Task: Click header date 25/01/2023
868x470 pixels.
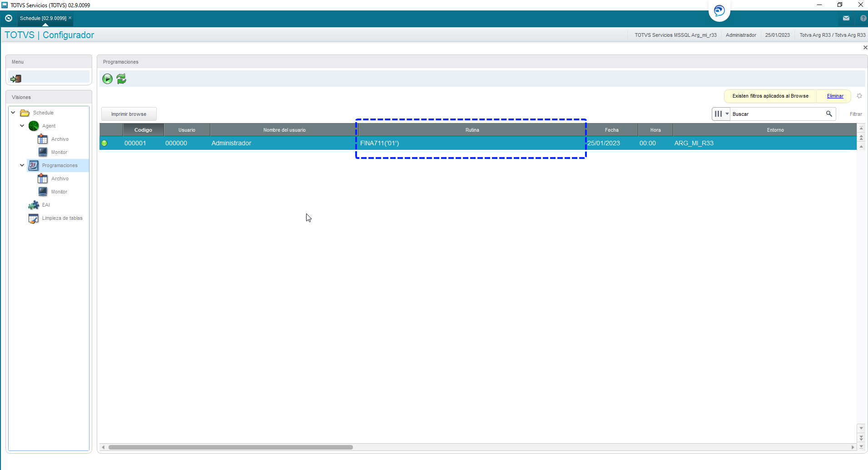Action: [x=777, y=35]
